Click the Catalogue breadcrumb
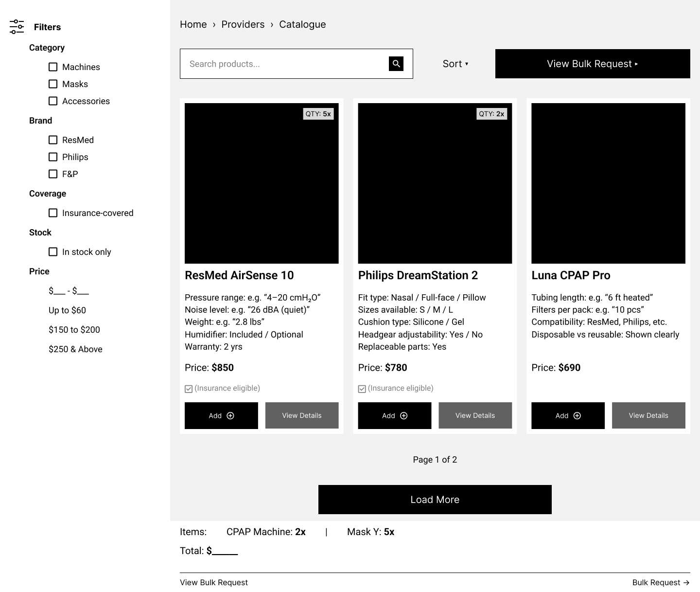Screen dimensions: 700x592 coord(302,24)
